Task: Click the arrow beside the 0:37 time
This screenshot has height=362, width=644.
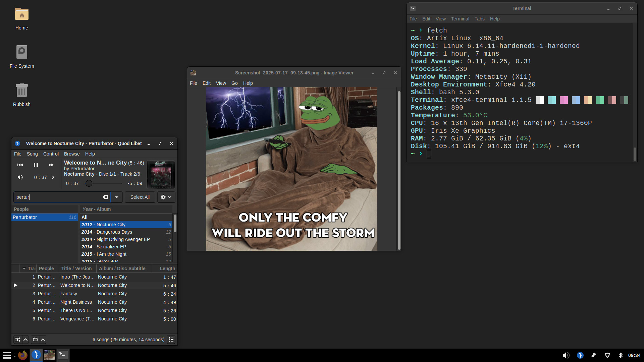Action: (53, 177)
